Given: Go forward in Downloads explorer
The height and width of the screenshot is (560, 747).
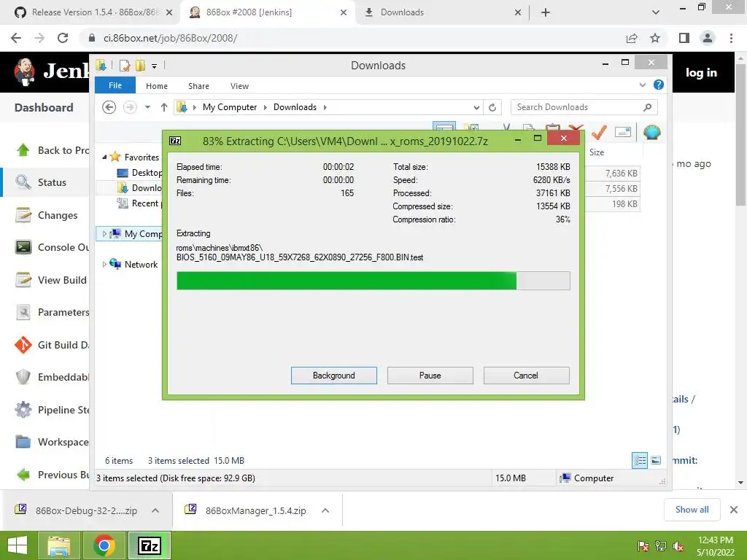Looking at the screenshot, I should [x=130, y=107].
